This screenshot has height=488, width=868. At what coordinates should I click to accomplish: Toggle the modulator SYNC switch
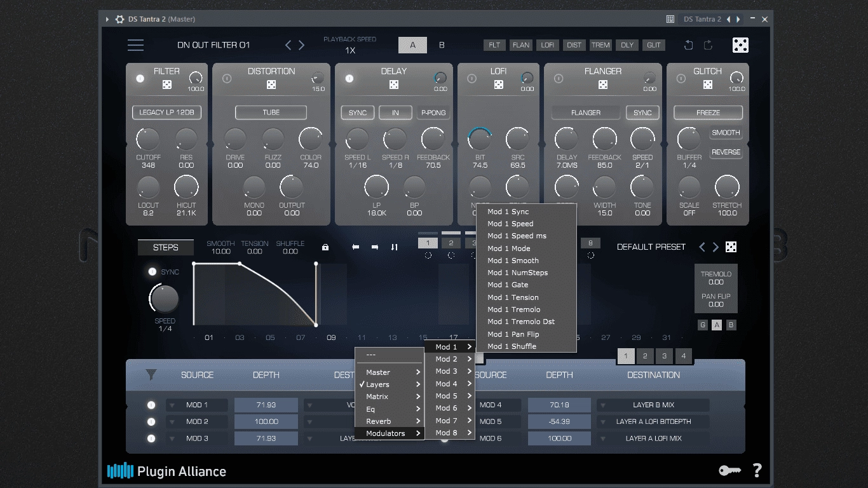(x=152, y=272)
